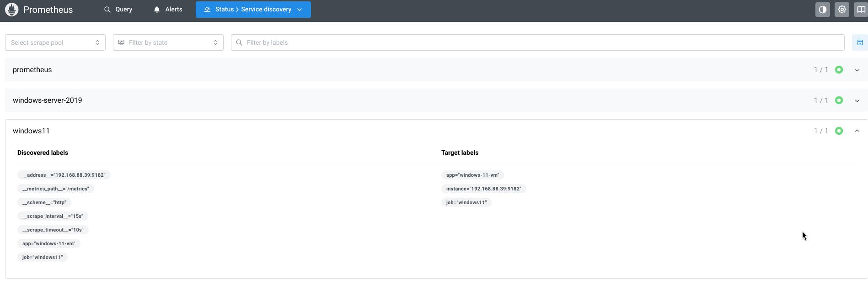The width and height of the screenshot is (868, 290).
Task: Open the Filter by state dropdown
Action: pos(168,42)
